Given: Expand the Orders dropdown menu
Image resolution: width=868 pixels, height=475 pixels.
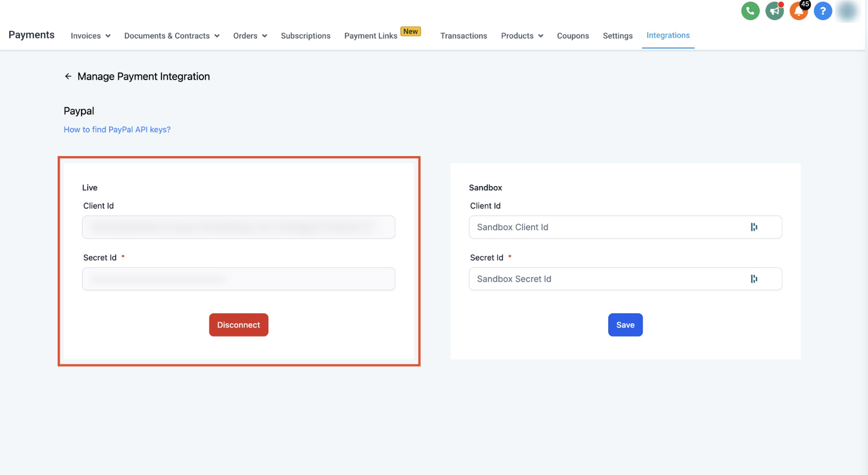Looking at the screenshot, I should [250, 36].
